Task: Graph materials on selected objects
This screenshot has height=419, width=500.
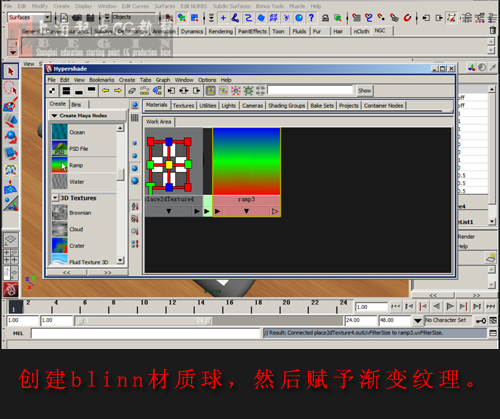Action: click(157, 91)
